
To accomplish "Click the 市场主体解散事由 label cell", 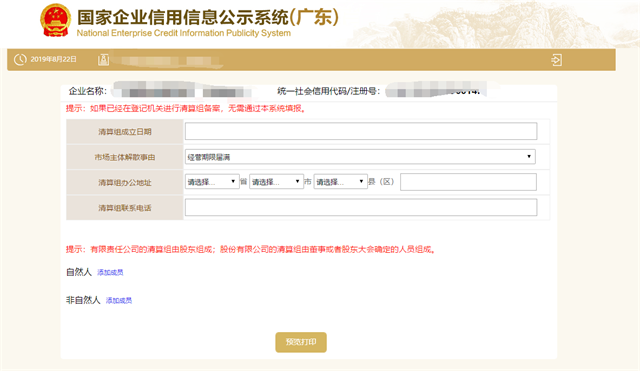I will (x=124, y=157).
